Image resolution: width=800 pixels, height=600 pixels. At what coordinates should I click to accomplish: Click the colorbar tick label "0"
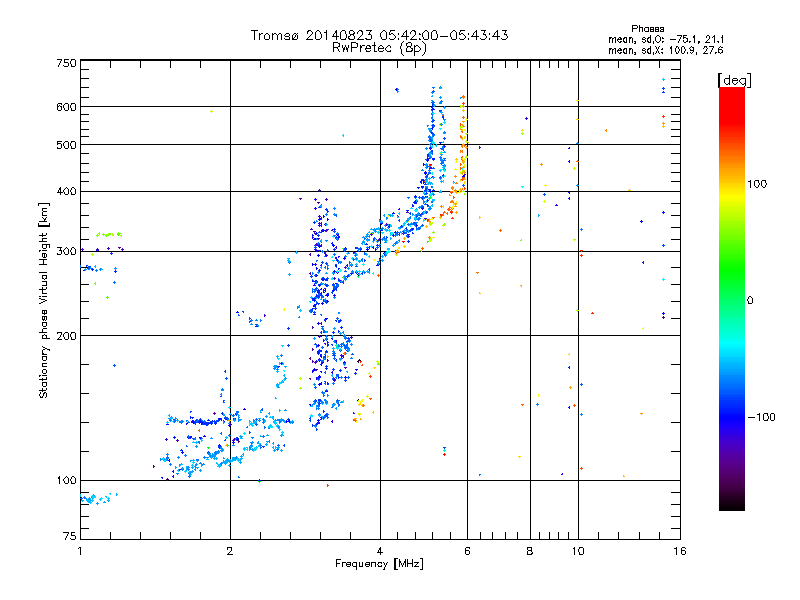[x=750, y=301]
